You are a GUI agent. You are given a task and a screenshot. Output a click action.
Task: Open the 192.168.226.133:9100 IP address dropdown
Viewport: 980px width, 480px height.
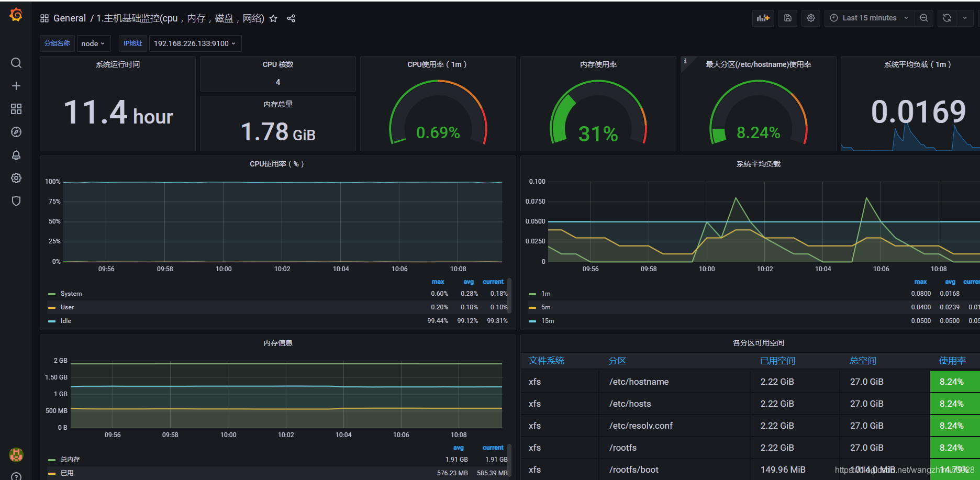195,43
